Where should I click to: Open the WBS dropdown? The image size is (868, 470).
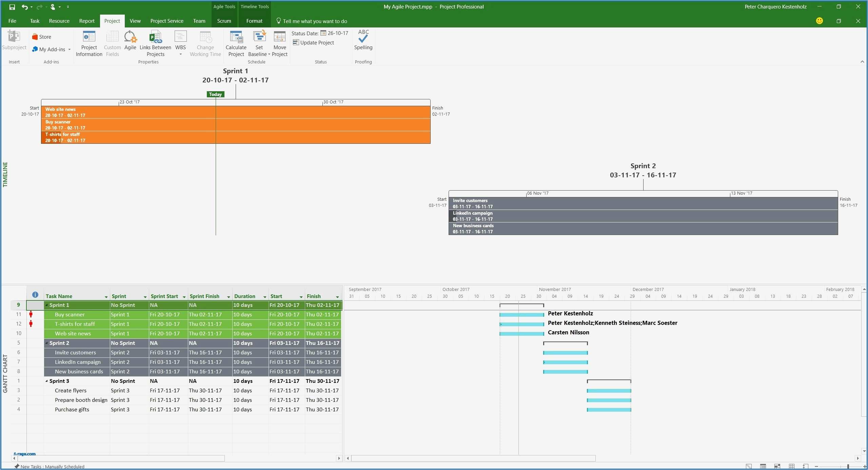[x=180, y=54]
